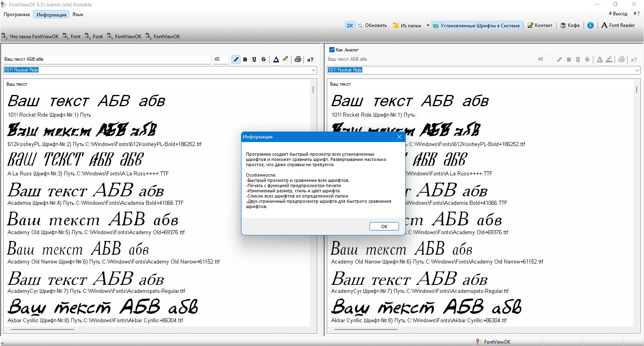The image size is (644, 346).
Task: Open the highlighter background color tool
Action: (x=285, y=59)
